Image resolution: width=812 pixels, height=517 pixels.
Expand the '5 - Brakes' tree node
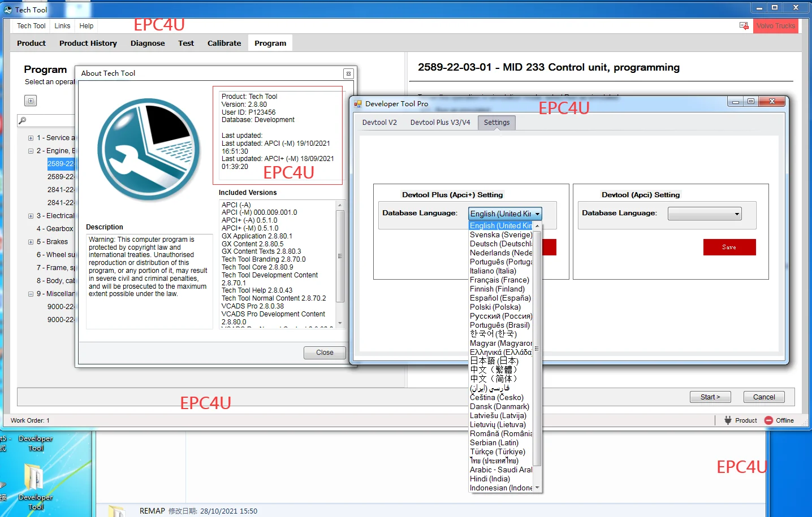tap(31, 242)
